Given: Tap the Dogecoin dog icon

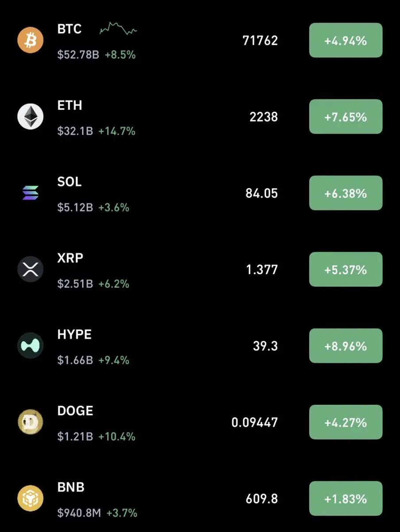Looking at the screenshot, I should tap(30, 422).
